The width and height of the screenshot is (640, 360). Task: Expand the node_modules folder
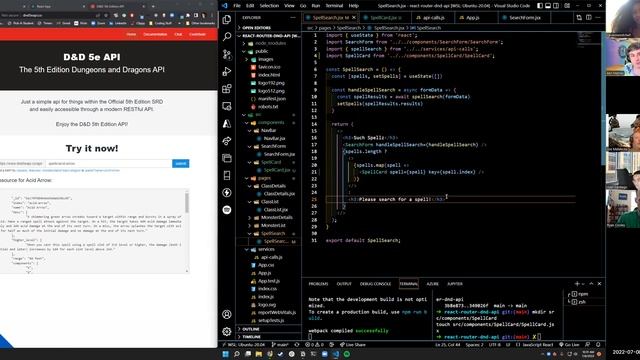point(271,43)
